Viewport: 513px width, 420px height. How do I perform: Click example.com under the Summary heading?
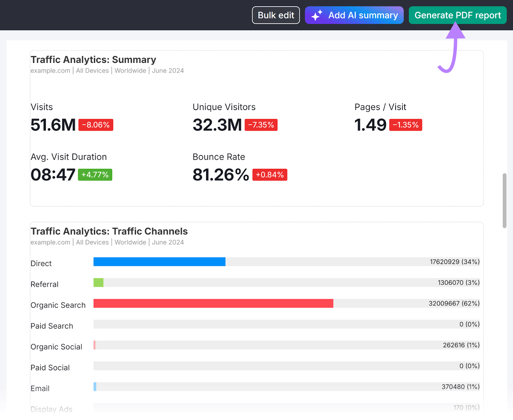[50, 71]
